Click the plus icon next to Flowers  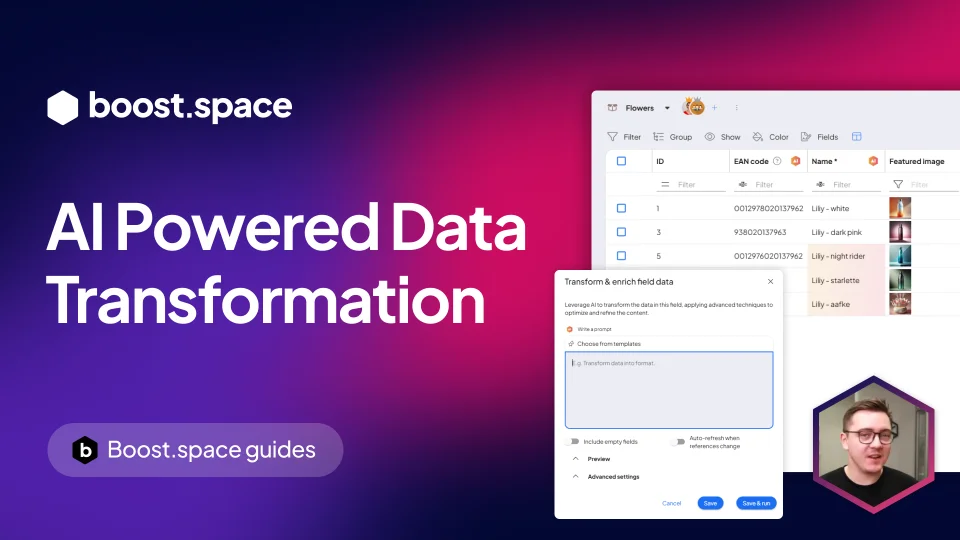pyautogui.click(x=714, y=108)
